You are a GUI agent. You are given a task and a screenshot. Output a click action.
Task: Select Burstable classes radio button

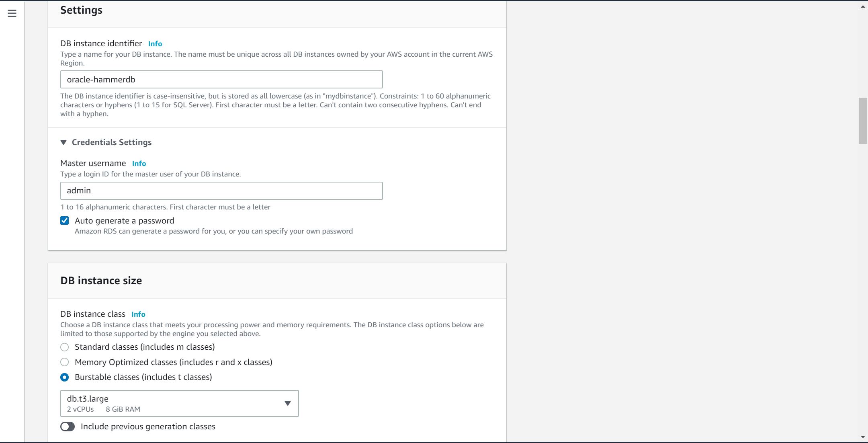click(65, 377)
